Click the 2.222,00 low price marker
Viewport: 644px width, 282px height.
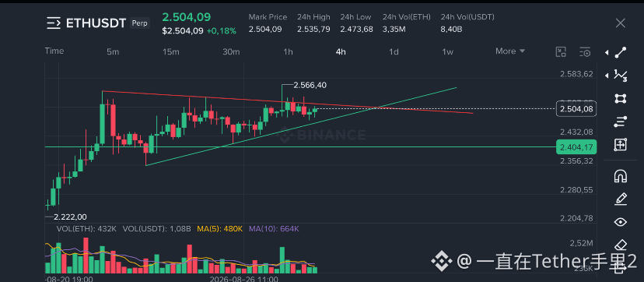click(70, 217)
